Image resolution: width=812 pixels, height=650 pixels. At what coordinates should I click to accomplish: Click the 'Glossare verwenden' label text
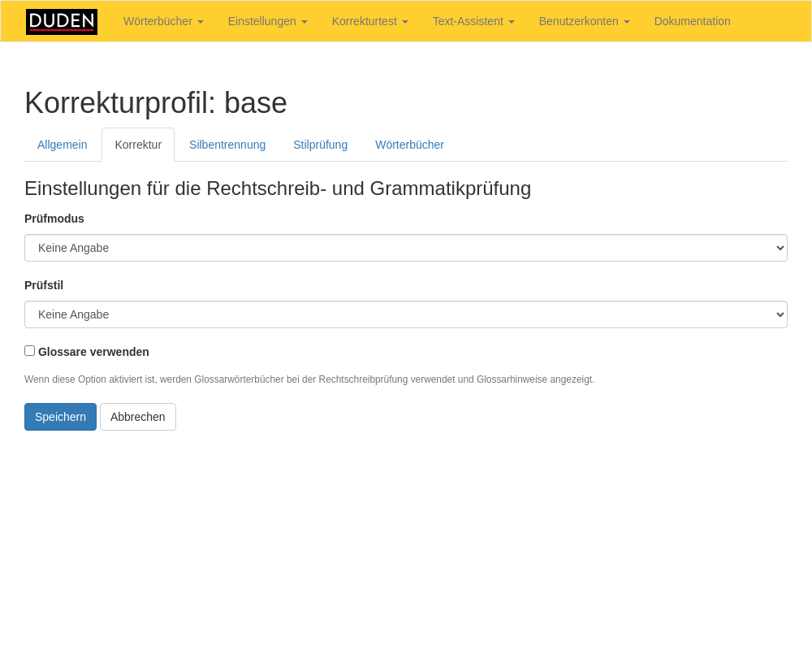pyautogui.click(x=93, y=352)
